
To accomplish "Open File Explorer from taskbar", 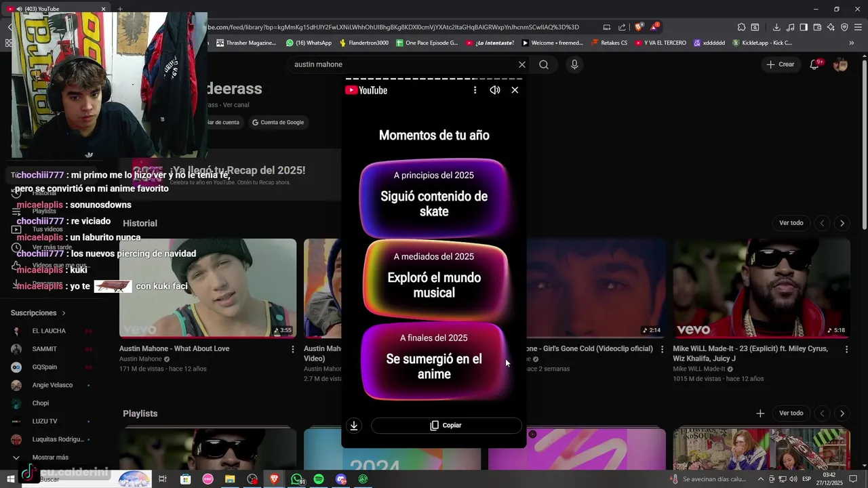I will (230, 479).
